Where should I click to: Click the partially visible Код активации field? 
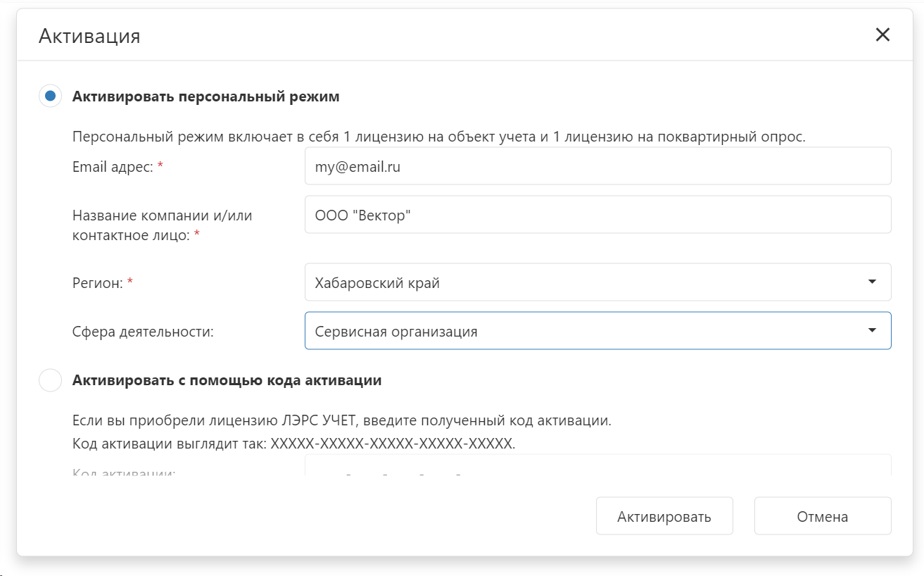click(x=597, y=465)
